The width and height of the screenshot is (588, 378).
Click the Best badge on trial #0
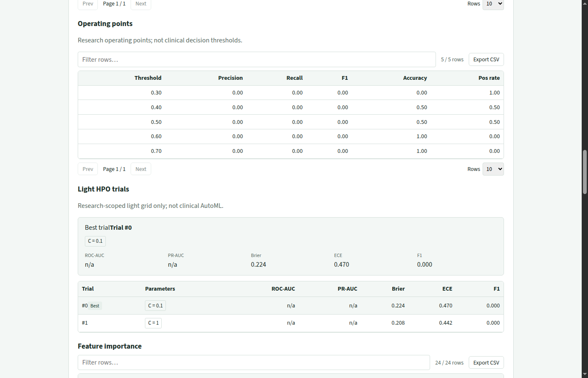click(95, 306)
